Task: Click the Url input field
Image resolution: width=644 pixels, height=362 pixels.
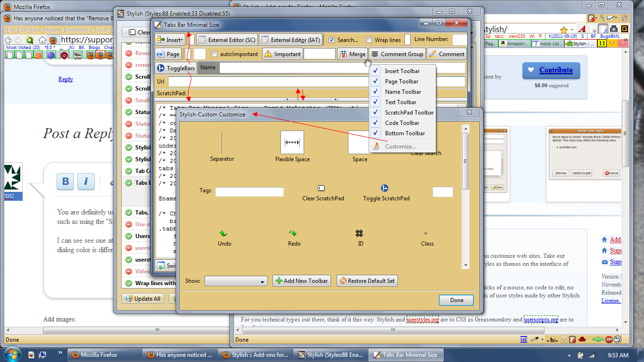Action: [x=316, y=82]
